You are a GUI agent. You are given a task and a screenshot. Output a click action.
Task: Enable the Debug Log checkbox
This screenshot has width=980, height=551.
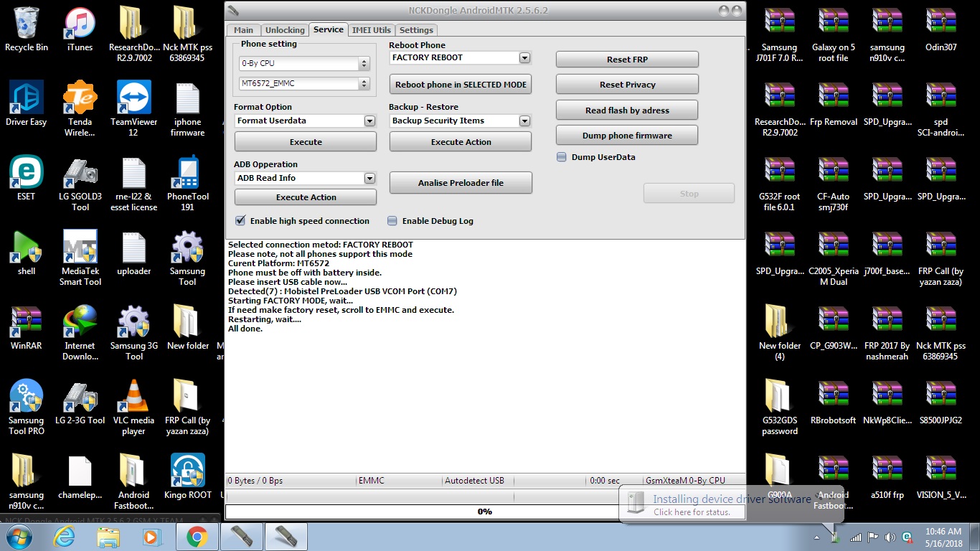coord(392,221)
